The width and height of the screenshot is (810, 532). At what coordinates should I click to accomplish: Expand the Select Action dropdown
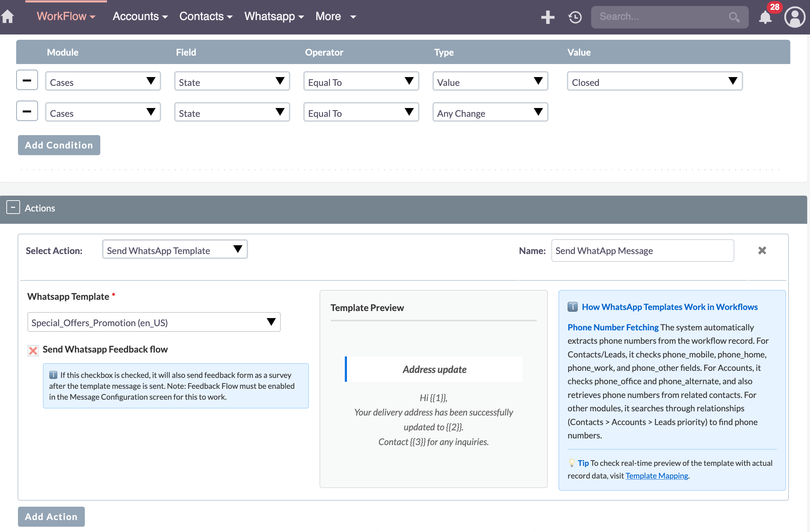175,250
